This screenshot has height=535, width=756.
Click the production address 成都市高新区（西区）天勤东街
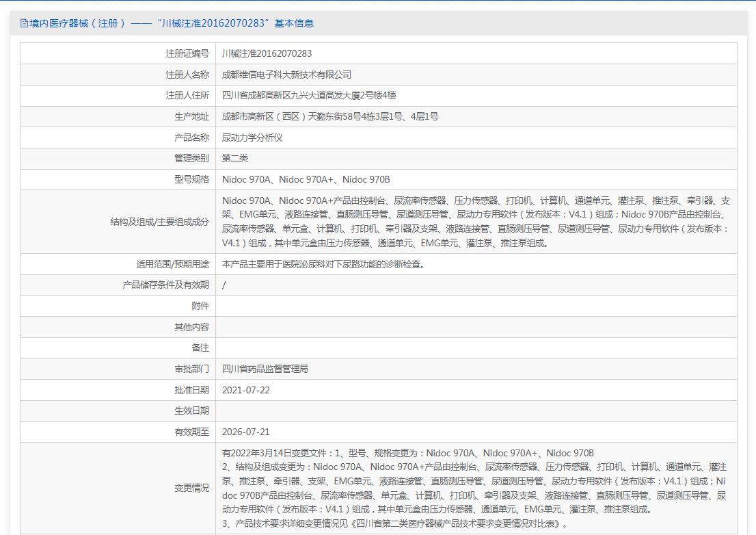[330, 116]
